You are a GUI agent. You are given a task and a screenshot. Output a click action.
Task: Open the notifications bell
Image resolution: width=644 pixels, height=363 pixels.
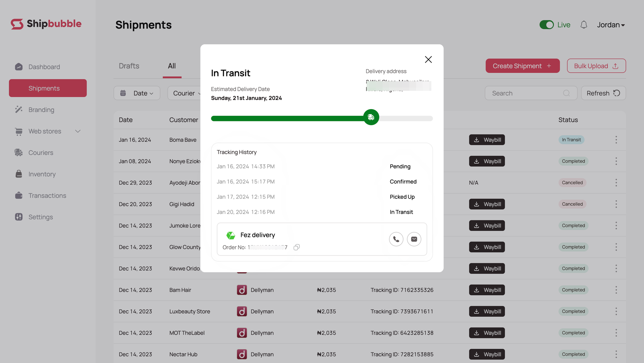pos(584,25)
